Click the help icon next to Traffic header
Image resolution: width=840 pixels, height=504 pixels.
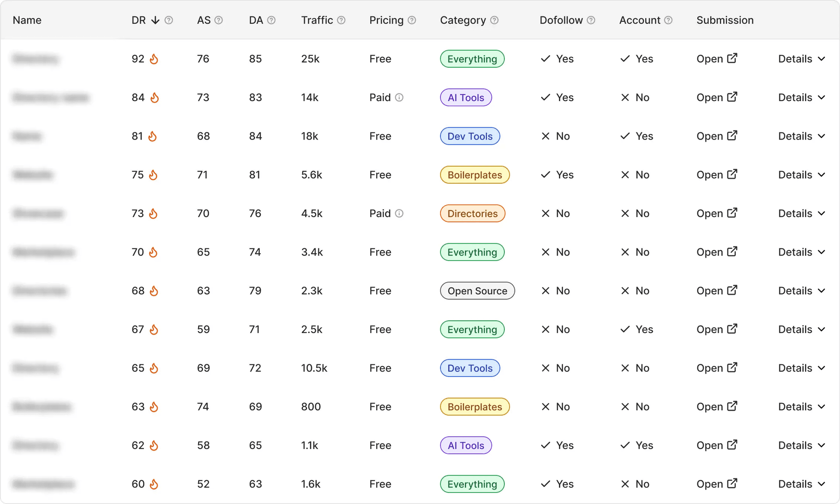coord(341,20)
